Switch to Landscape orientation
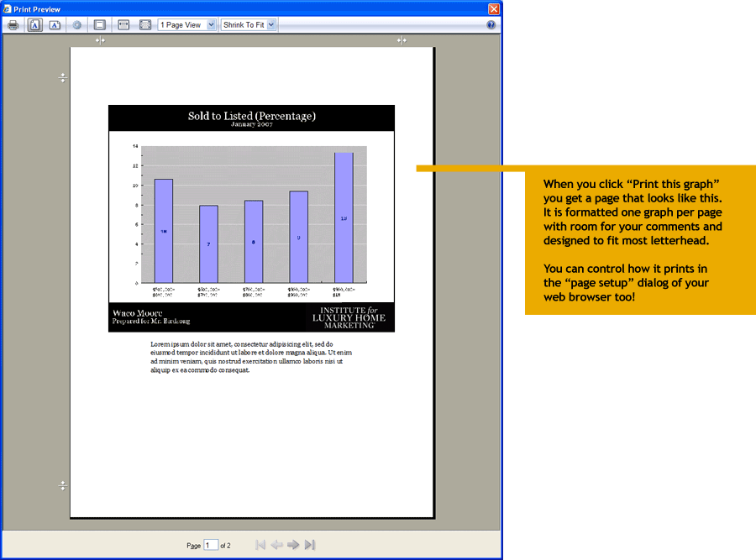Image resolution: width=756 pixels, height=560 pixels. 55,25
